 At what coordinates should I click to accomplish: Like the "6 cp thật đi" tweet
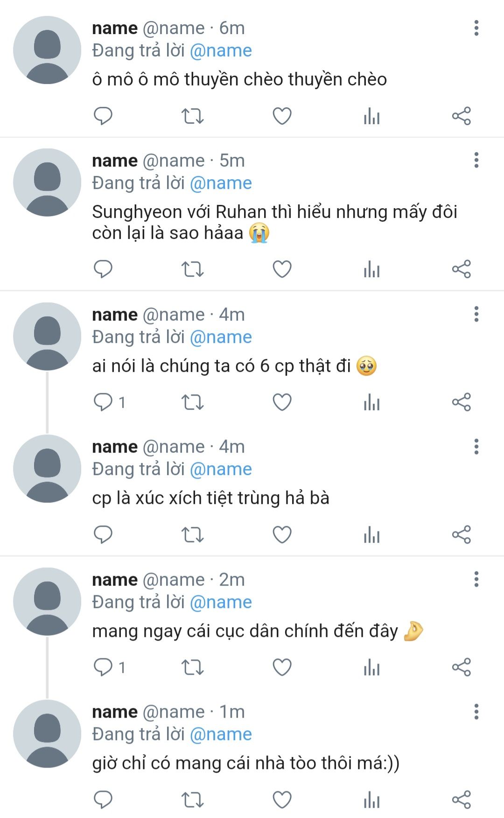[282, 402]
